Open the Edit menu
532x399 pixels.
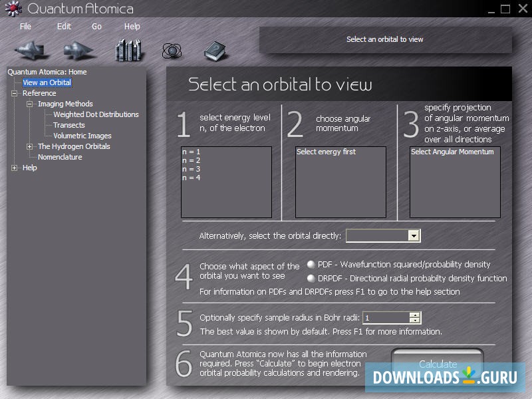[64, 26]
